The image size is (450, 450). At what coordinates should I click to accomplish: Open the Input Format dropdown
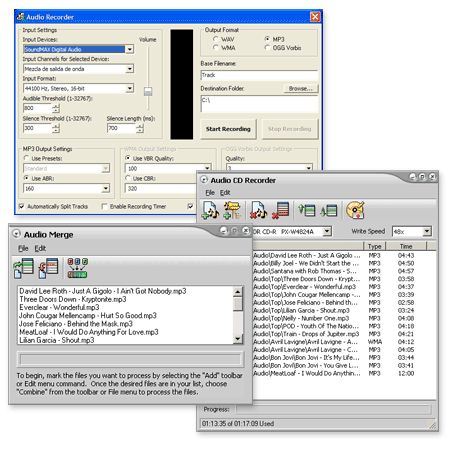(x=130, y=88)
